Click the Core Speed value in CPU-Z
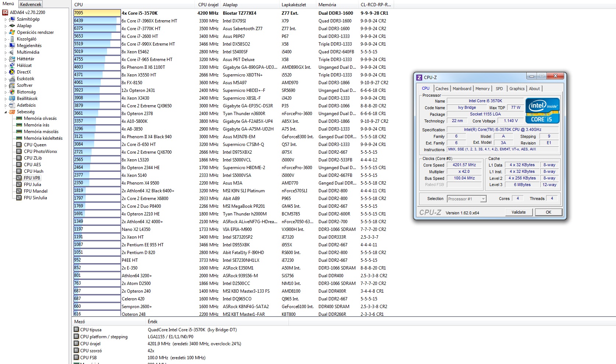 [x=464, y=165]
